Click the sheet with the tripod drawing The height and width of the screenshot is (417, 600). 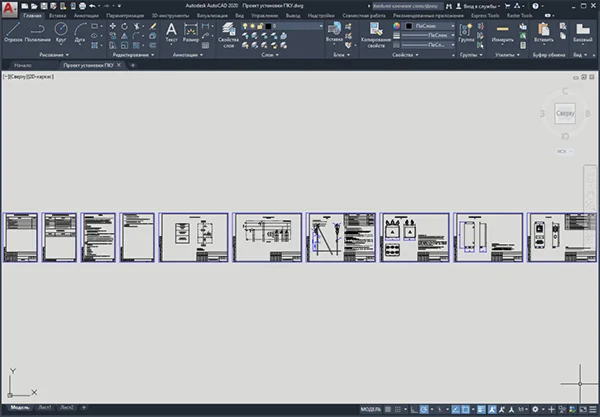coord(341,238)
